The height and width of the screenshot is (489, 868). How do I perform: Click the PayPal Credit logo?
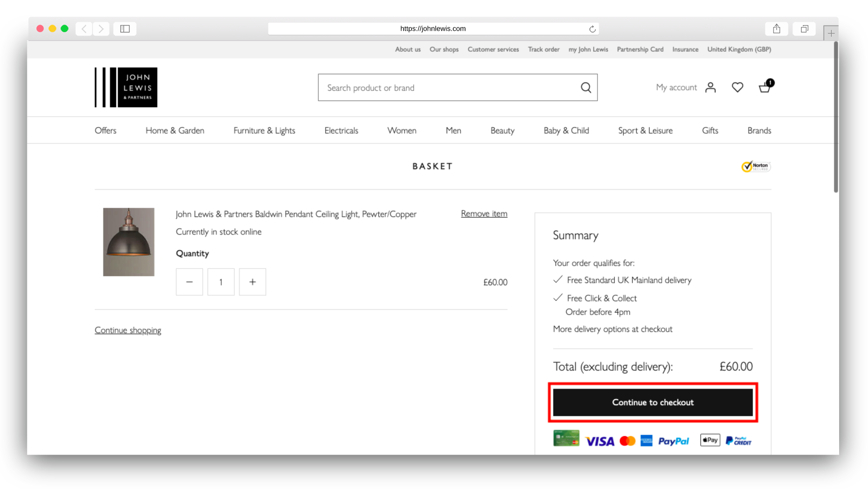738,441
